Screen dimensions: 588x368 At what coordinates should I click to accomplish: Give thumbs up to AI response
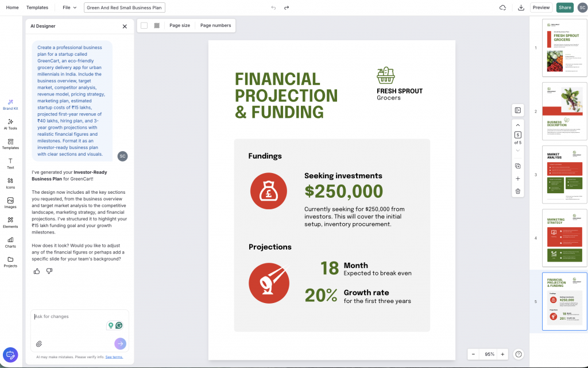tap(37, 271)
